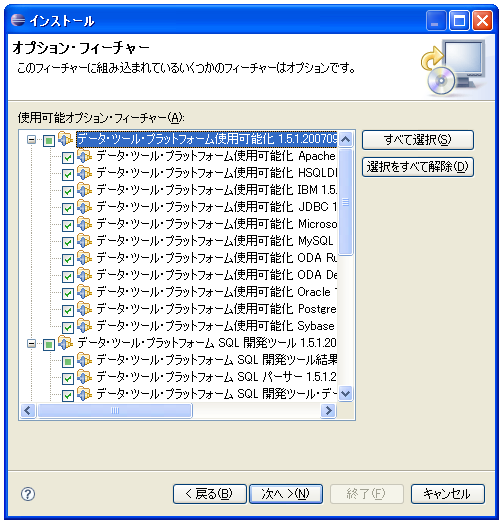Click icon beside SQL パーサー row
The height and width of the screenshot is (522, 501).
click(85, 377)
